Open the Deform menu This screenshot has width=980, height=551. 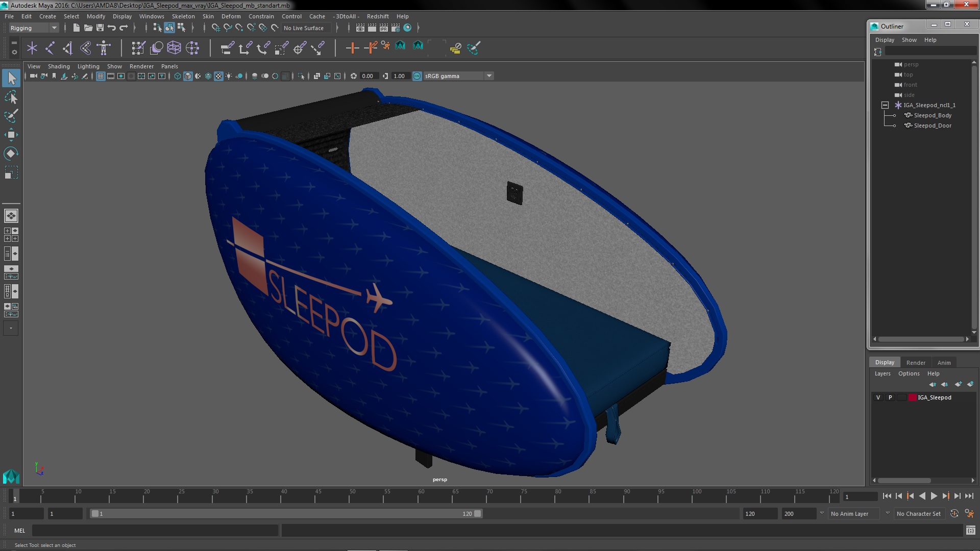click(x=231, y=16)
